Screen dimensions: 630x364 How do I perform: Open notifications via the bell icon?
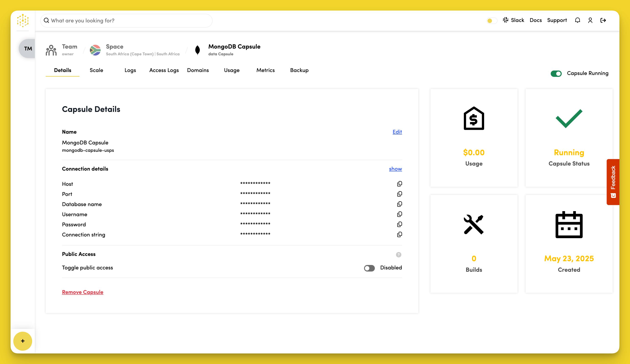coord(578,20)
